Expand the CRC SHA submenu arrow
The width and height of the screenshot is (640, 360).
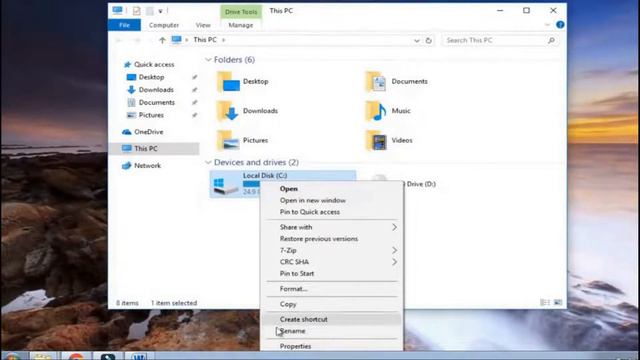click(394, 262)
